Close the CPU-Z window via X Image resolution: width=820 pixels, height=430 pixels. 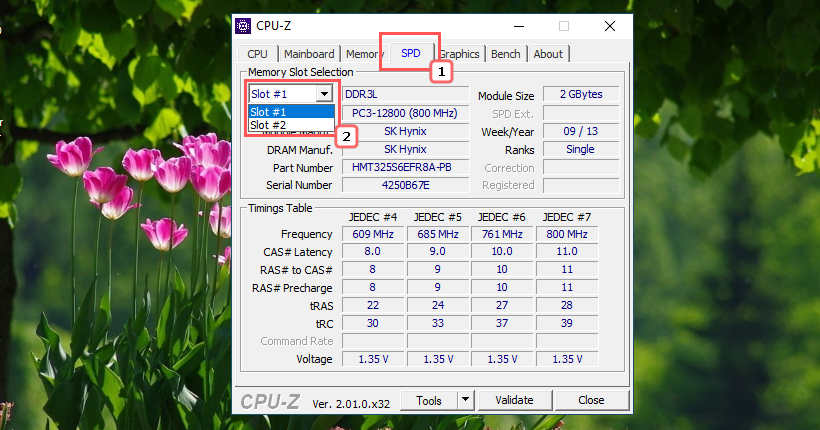[x=610, y=26]
